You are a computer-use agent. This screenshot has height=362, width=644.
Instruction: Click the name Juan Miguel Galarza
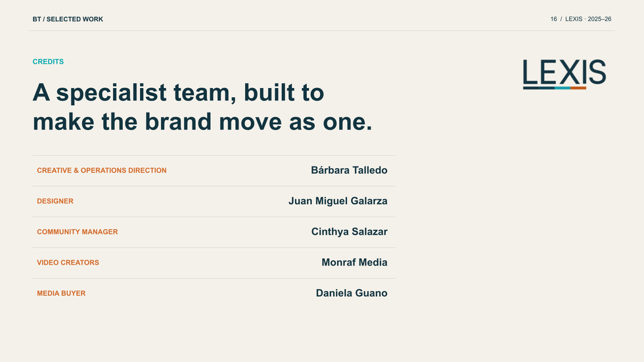pyautogui.click(x=338, y=201)
